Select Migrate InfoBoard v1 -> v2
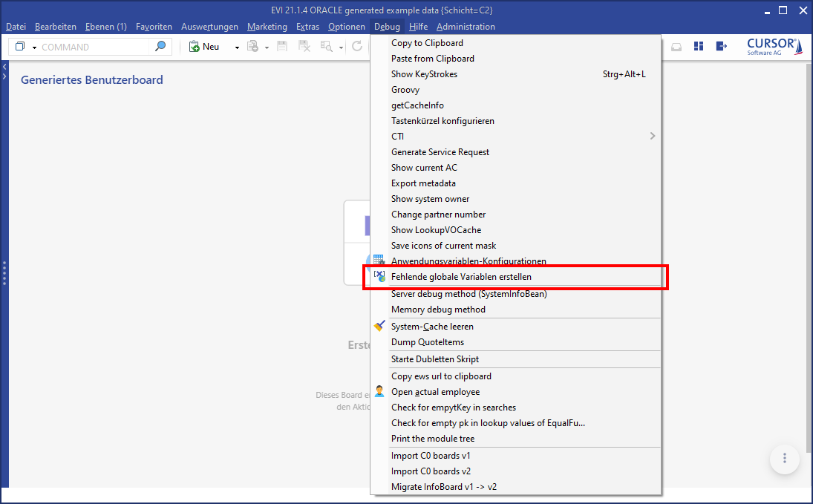 pos(444,487)
